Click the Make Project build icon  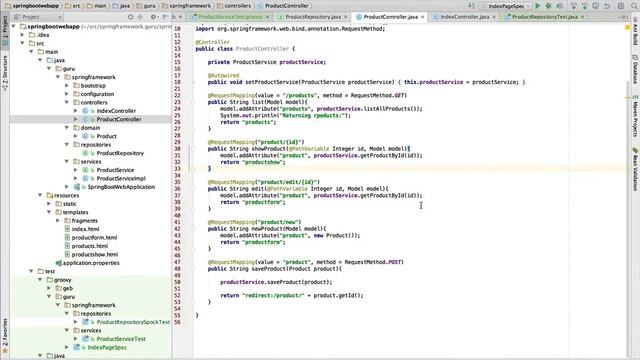tap(471, 6)
